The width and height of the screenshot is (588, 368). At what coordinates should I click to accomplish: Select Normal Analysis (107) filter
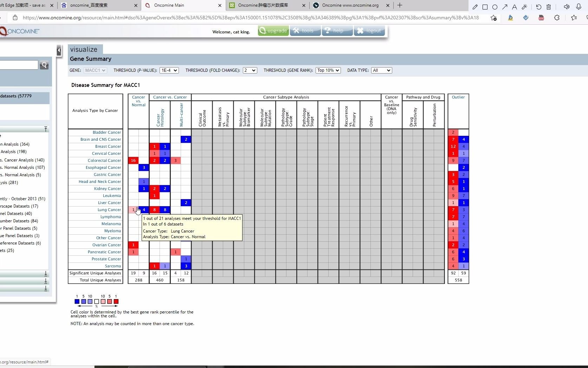[22, 167]
